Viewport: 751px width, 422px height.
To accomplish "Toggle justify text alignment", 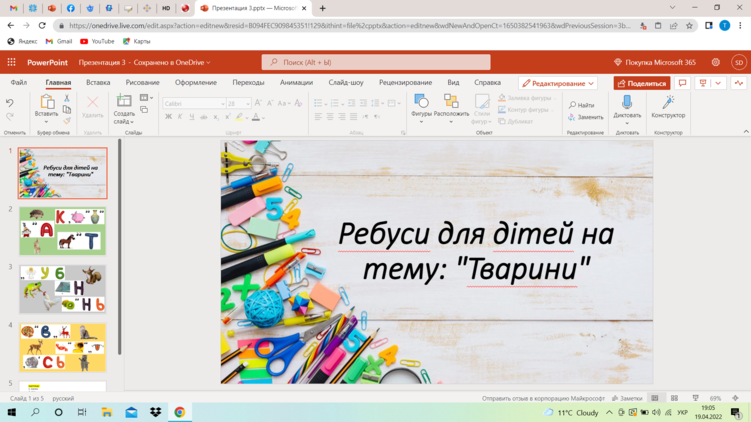I will [x=353, y=116].
